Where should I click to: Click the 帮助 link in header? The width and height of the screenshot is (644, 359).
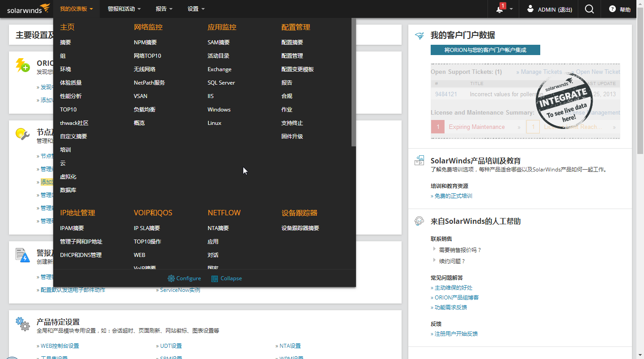click(x=625, y=9)
